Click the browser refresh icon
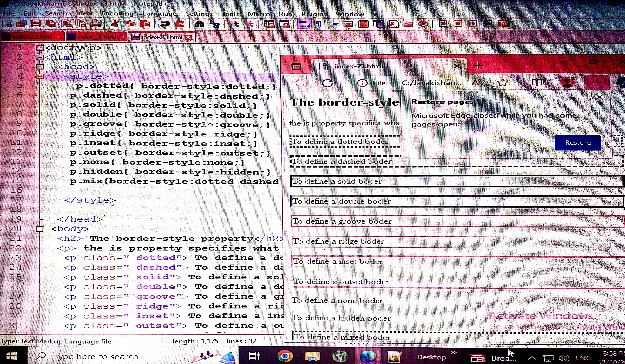The image size is (625, 364). (x=327, y=83)
